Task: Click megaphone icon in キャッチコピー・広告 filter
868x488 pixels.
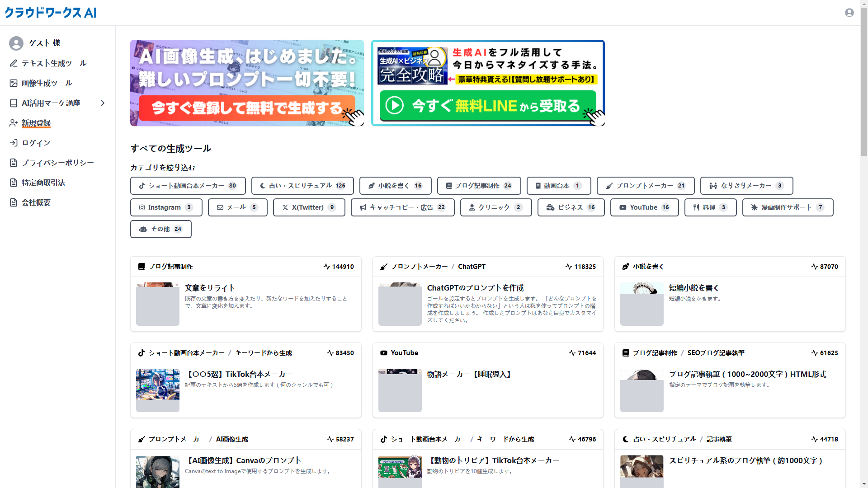Action: (x=363, y=207)
